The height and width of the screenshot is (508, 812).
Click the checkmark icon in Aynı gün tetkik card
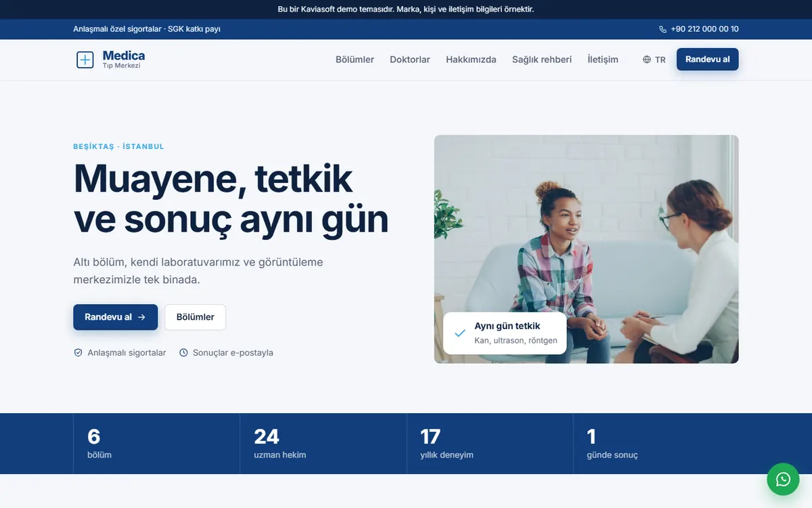[x=460, y=333]
